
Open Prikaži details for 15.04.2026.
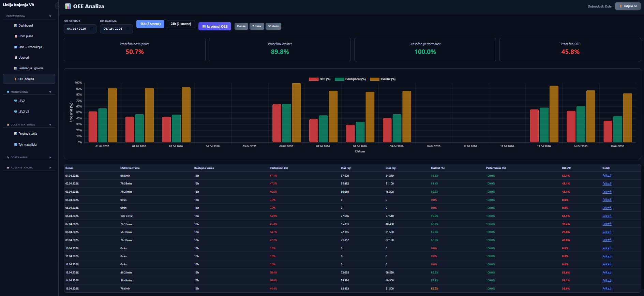pyautogui.click(x=607, y=288)
